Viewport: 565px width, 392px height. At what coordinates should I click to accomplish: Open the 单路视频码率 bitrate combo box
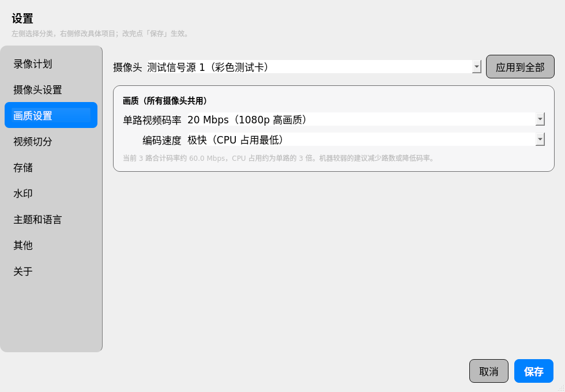coord(366,120)
